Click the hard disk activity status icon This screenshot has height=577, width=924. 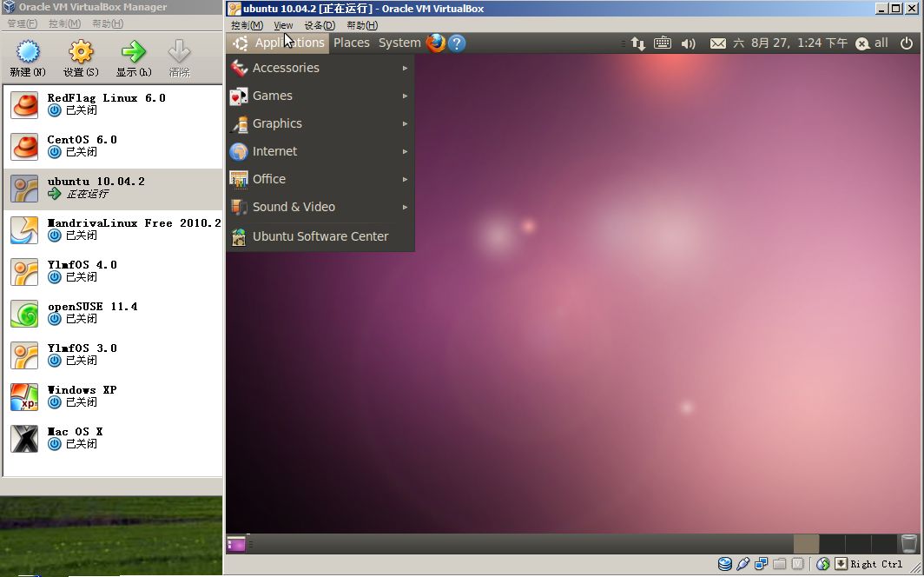pyautogui.click(x=725, y=564)
